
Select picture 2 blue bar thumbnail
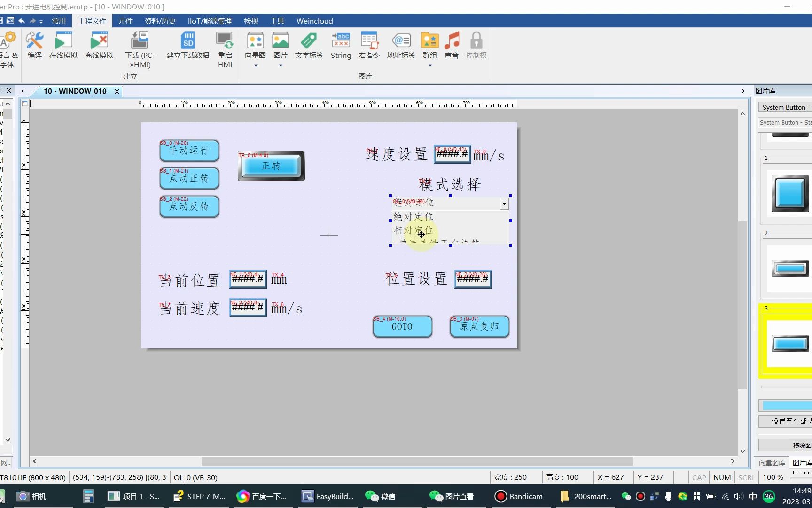coord(790,269)
